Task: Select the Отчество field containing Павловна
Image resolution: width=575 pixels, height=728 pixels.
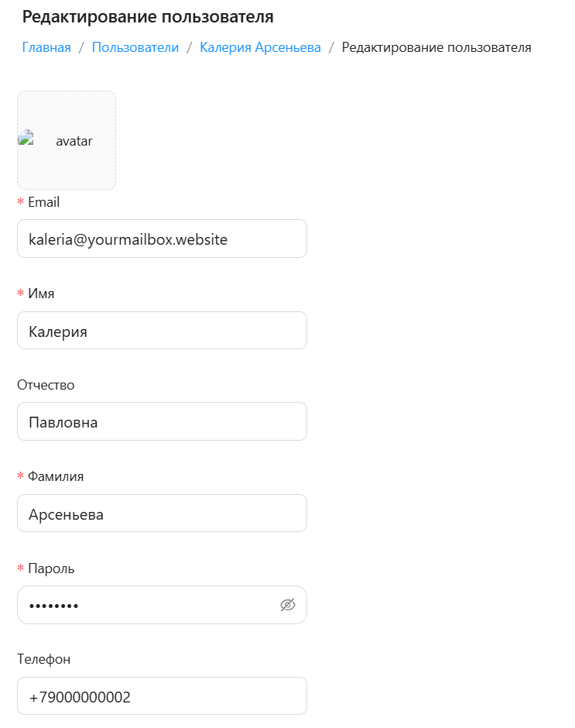Action: pos(162,421)
